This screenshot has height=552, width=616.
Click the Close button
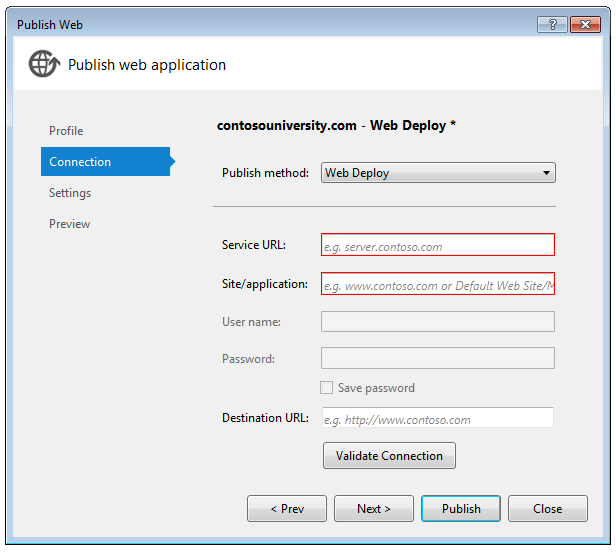pyautogui.click(x=548, y=509)
